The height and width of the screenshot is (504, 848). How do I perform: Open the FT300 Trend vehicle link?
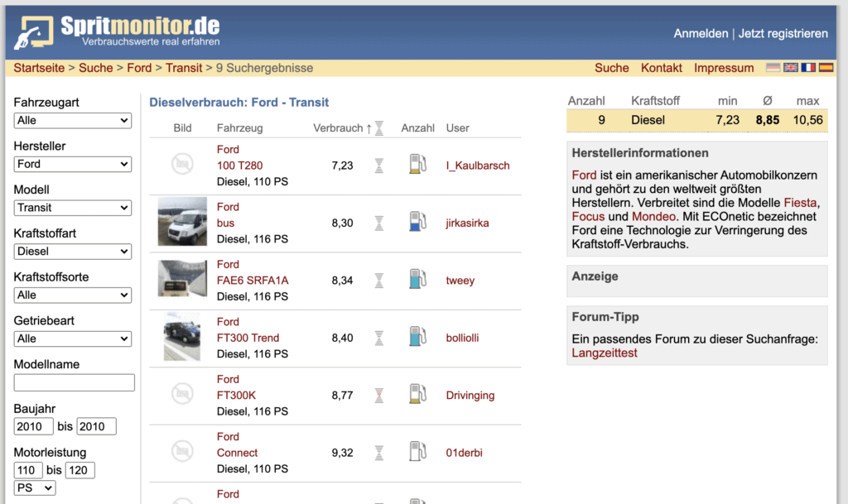(248, 338)
